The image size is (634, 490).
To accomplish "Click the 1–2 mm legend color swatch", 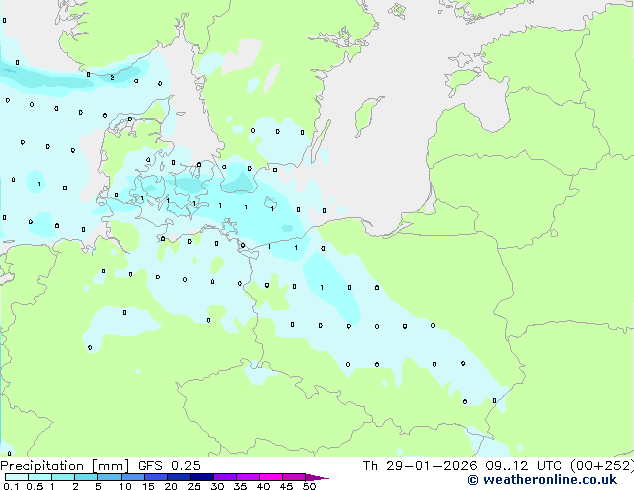I will point(63,477).
